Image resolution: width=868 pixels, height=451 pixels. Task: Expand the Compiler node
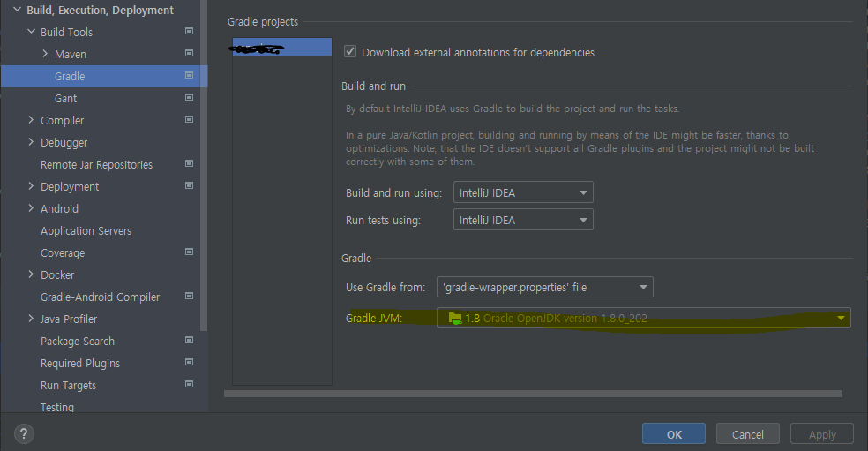(x=31, y=120)
